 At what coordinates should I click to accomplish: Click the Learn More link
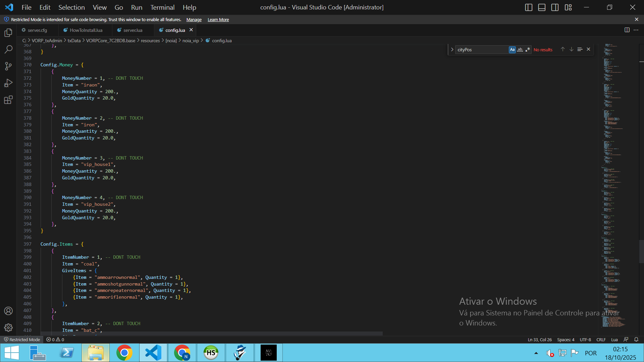[x=218, y=20]
